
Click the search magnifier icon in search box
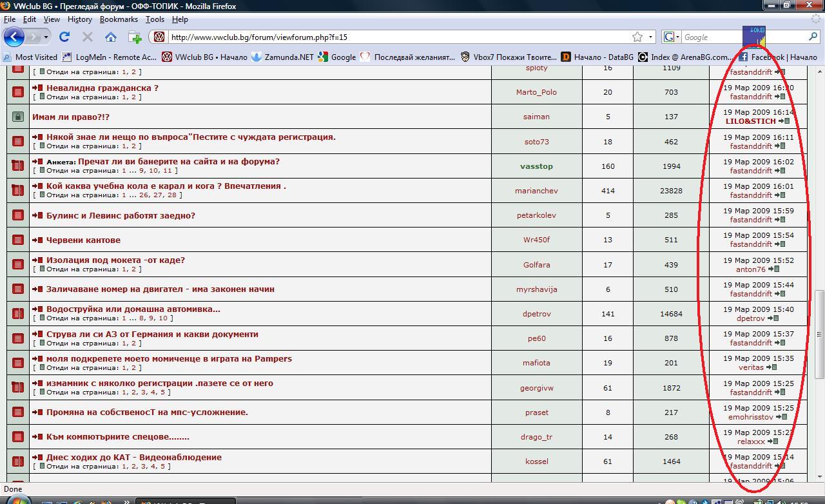tap(813, 37)
